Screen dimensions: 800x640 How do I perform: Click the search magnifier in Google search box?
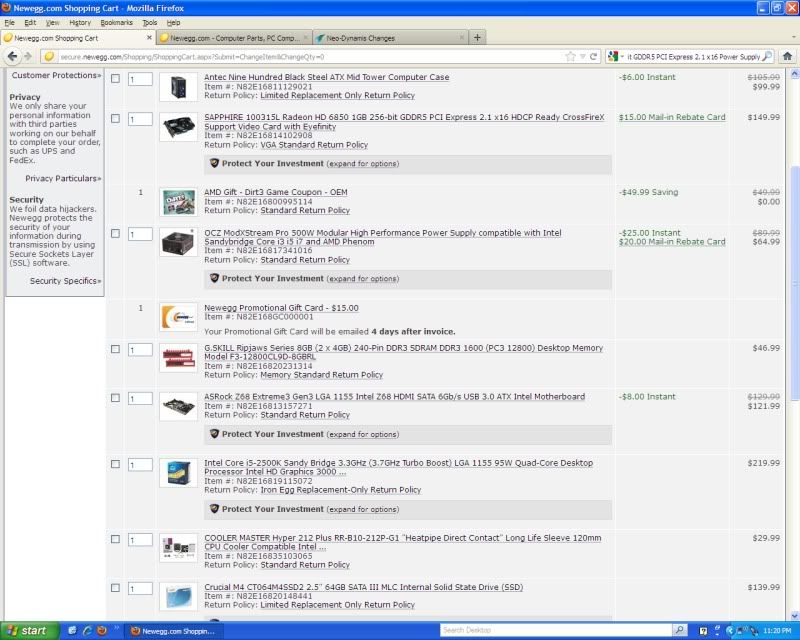[x=767, y=57]
